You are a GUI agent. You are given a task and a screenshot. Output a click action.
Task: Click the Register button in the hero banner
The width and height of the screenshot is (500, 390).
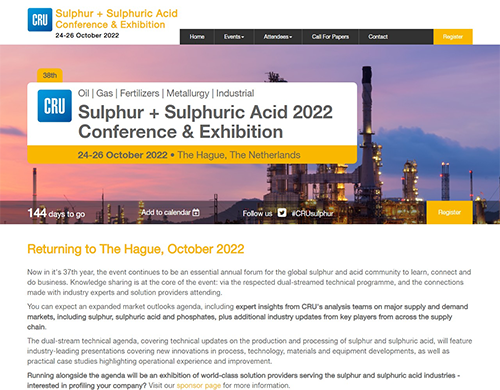449,212
